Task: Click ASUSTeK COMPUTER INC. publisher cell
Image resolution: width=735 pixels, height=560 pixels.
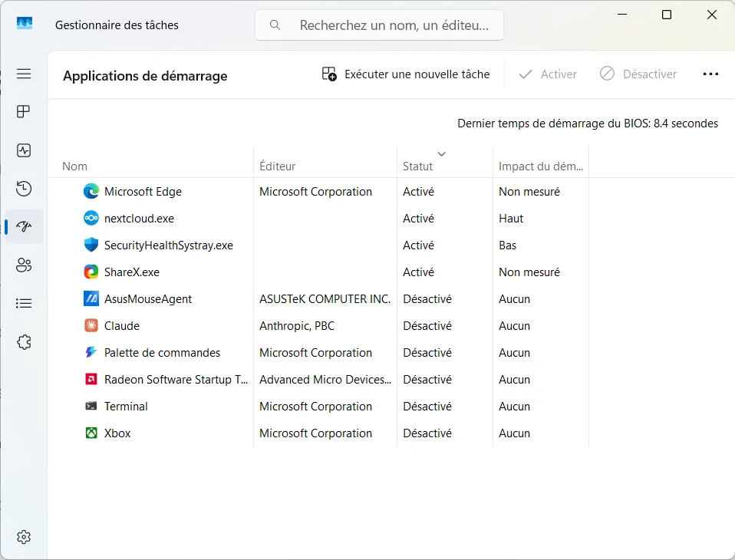Action: tap(325, 299)
